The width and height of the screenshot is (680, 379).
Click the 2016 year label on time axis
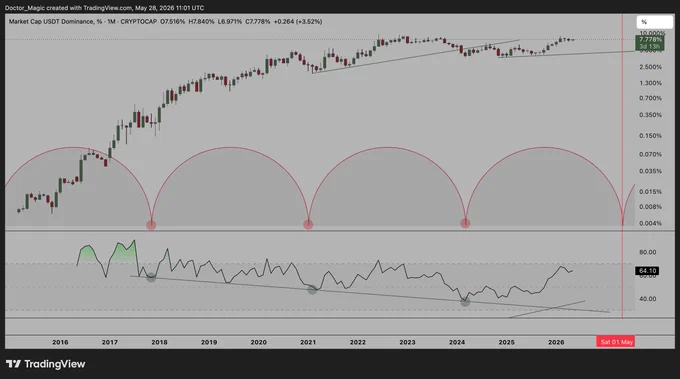(x=60, y=342)
